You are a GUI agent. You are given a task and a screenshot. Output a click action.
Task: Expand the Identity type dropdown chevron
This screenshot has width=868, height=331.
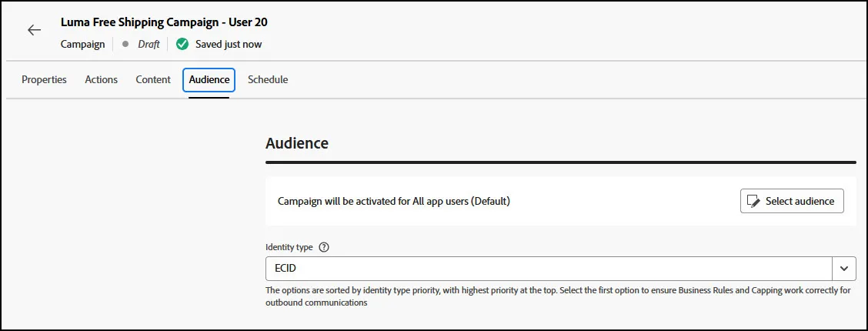pyautogui.click(x=844, y=269)
